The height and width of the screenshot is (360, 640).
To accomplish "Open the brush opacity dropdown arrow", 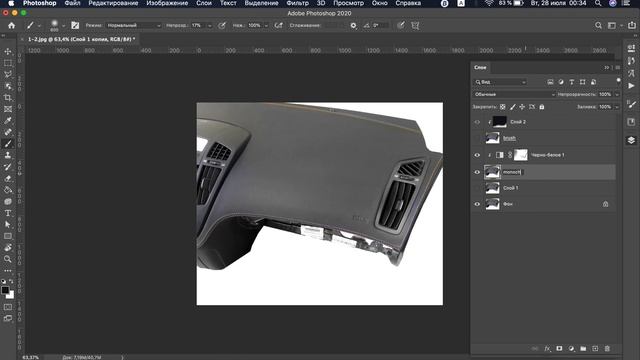I will (210, 26).
